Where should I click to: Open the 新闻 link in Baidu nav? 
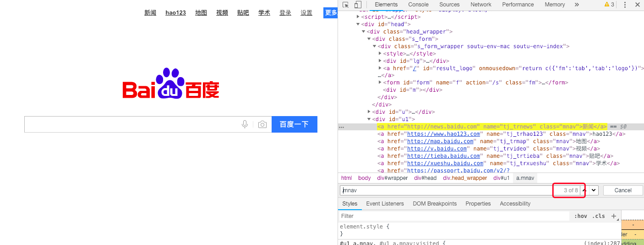[150, 13]
